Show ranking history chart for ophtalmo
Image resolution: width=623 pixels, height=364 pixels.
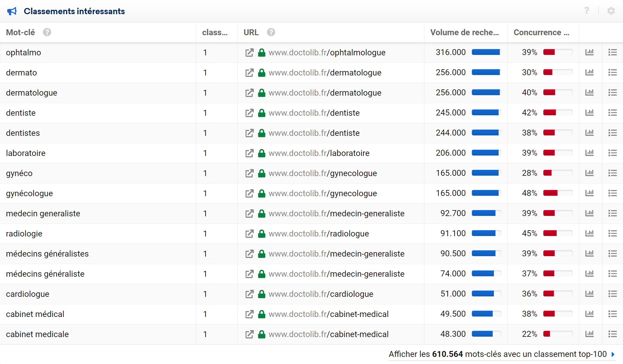590,52
